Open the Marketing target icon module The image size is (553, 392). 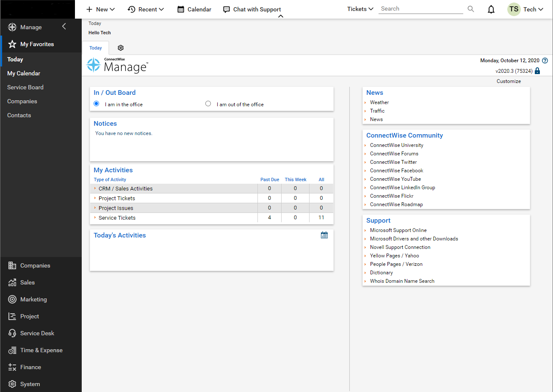pos(12,299)
